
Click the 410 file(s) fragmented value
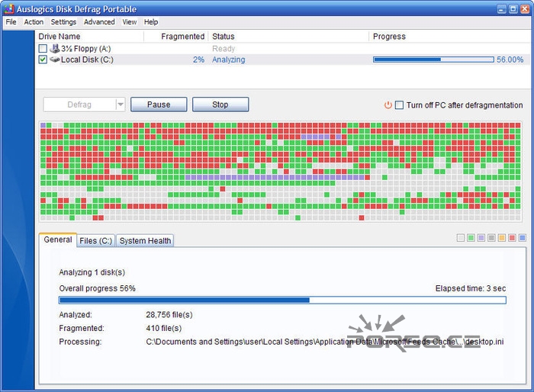164,328
